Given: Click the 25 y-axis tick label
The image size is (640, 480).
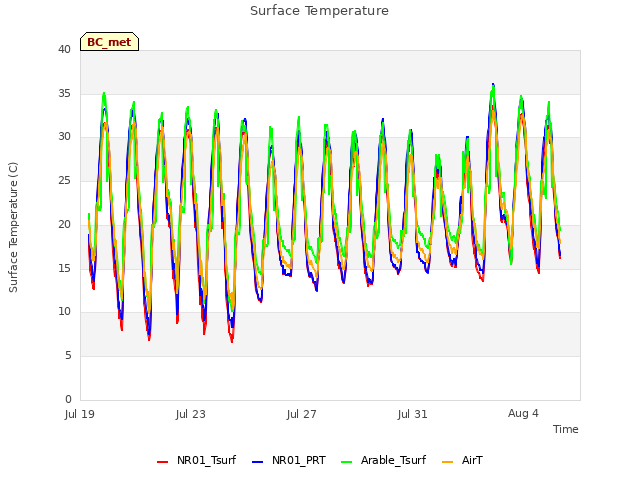Looking at the screenshot, I should 64,180.
